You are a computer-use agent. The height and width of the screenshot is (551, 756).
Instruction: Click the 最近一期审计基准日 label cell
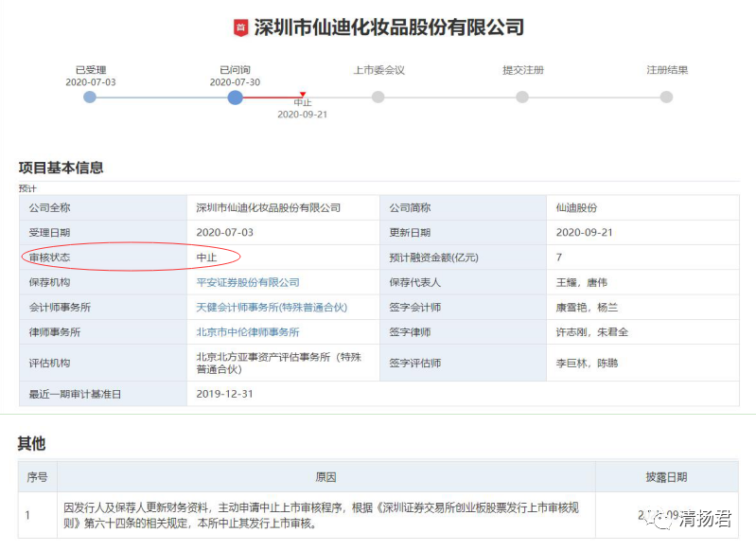[x=103, y=394]
